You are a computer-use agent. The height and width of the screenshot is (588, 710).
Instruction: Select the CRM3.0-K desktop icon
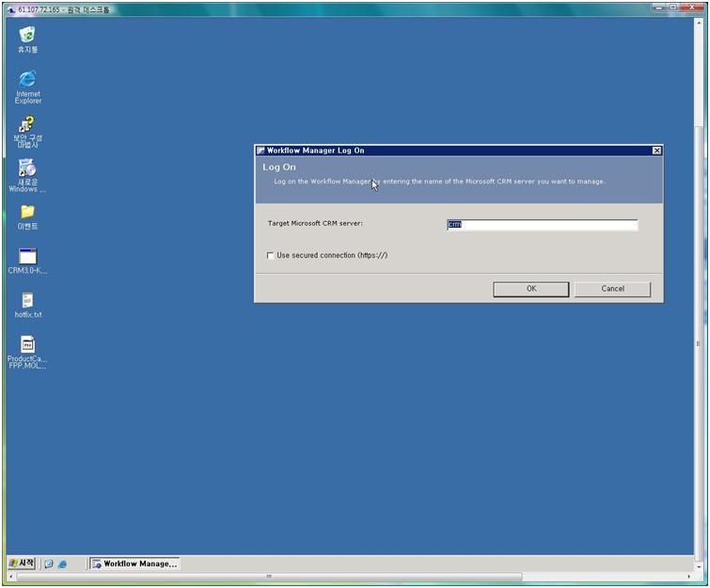click(27, 261)
